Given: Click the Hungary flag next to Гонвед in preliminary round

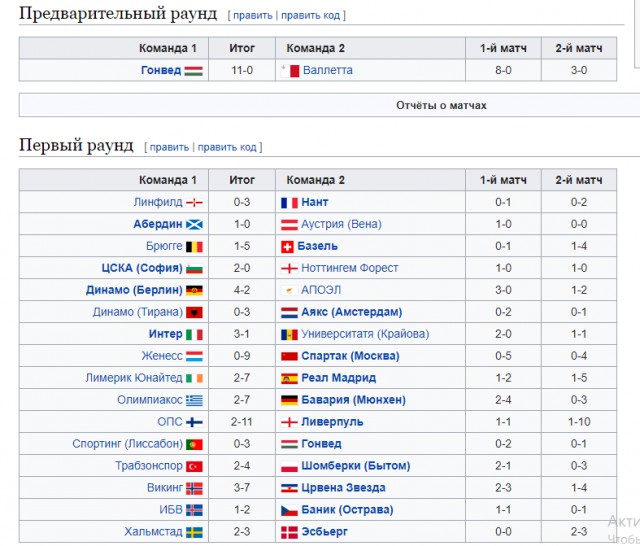Looking at the screenshot, I should coord(194,71).
